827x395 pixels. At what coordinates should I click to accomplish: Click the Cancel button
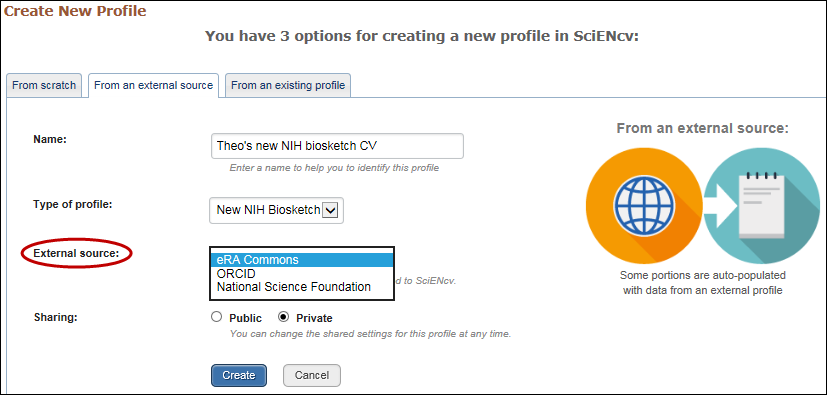pos(312,375)
